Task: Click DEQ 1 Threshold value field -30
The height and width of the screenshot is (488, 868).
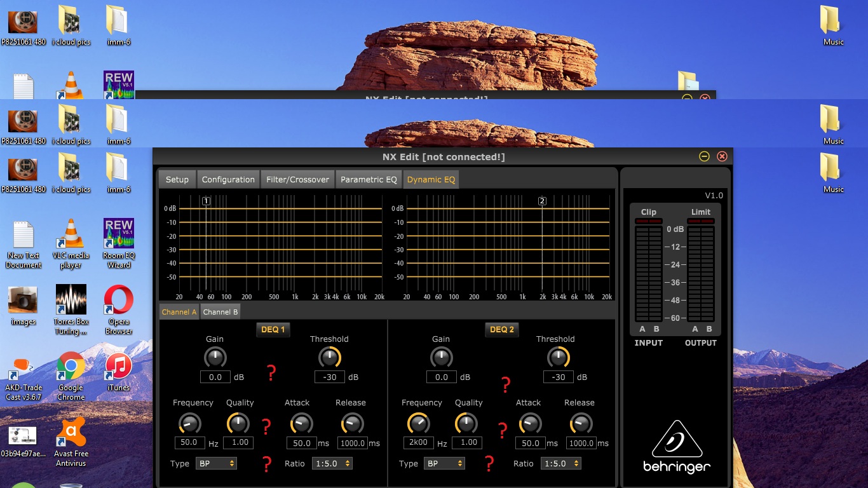Action: (330, 377)
